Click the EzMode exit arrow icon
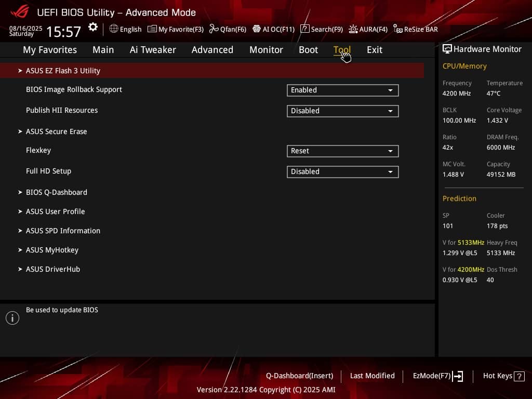Image resolution: width=532 pixels, height=399 pixels. pyautogui.click(x=458, y=376)
